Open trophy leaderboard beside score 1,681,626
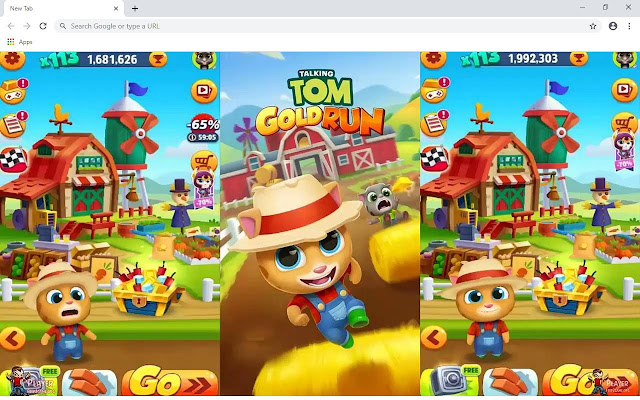 point(158,60)
